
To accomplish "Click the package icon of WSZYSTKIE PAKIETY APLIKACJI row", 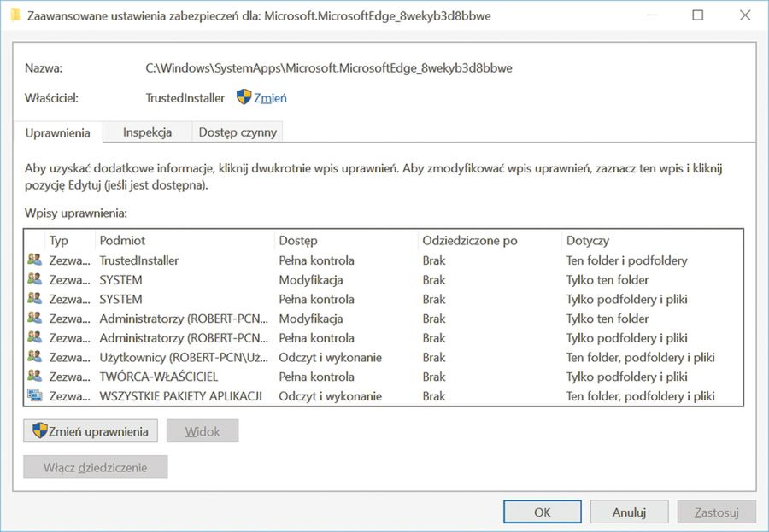I will [x=34, y=395].
